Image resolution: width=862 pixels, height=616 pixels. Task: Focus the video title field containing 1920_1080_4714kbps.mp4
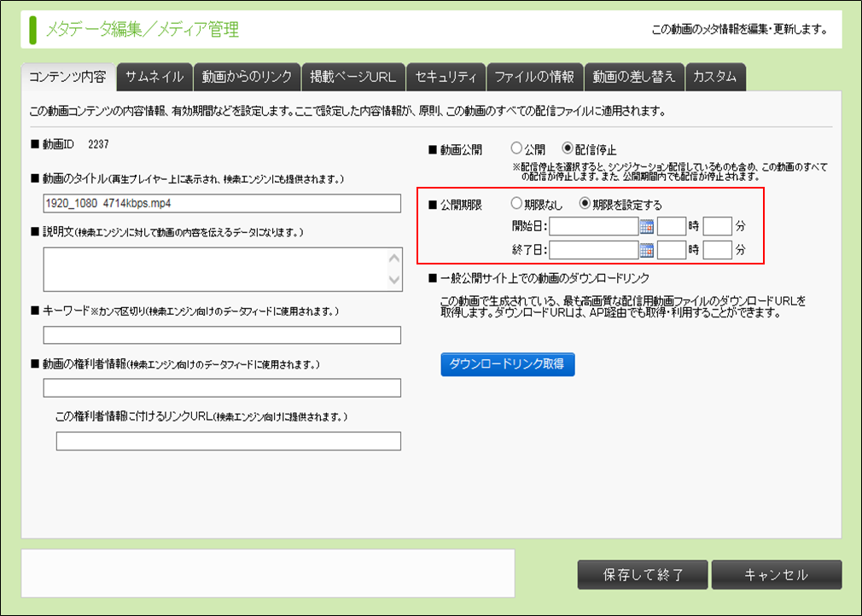pos(222,203)
